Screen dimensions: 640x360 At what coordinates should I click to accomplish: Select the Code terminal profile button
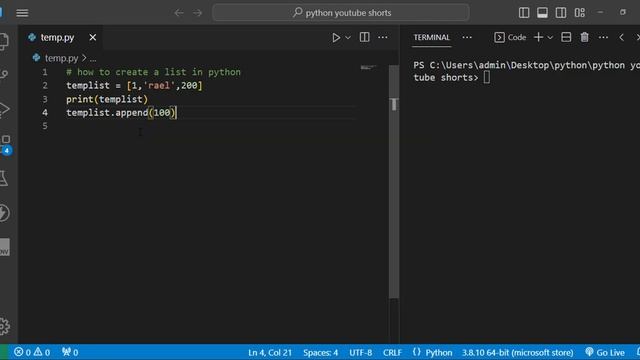pos(510,38)
